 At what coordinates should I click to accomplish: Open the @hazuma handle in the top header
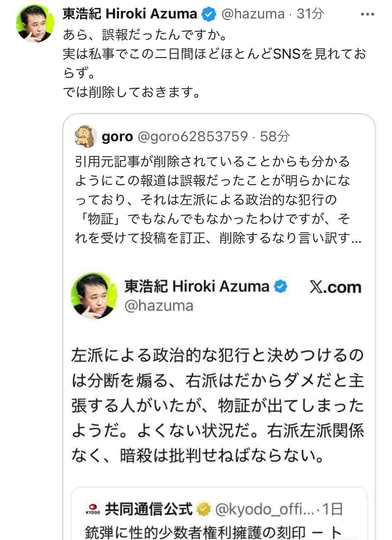coord(253,14)
